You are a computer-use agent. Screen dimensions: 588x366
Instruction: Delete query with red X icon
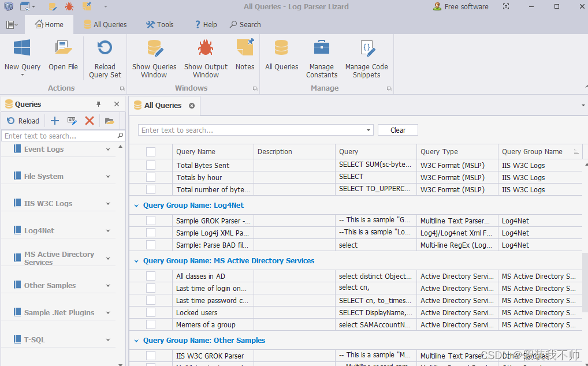[x=90, y=121]
